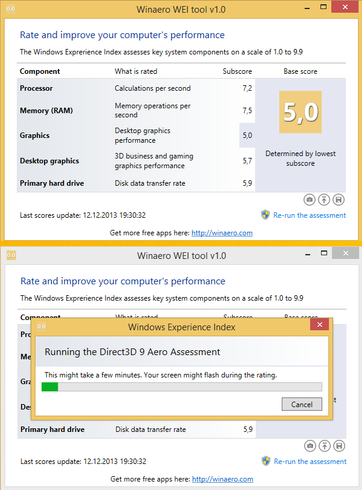
Task: Click the large 5,0 base score tile
Action: pyautogui.click(x=300, y=112)
